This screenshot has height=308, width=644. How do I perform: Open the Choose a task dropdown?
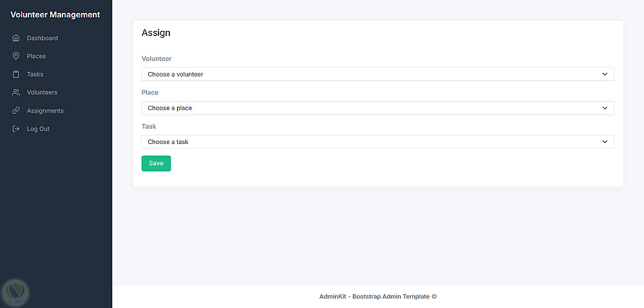377,141
